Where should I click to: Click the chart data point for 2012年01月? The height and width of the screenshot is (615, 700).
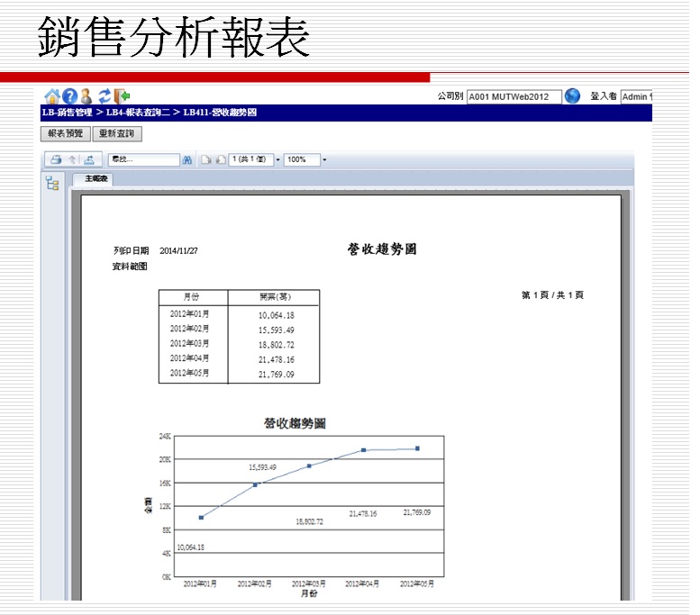[x=201, y=518]
